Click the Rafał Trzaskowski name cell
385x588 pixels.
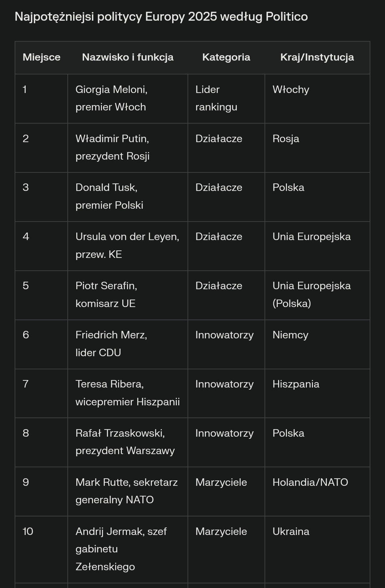tap(125, 442)
